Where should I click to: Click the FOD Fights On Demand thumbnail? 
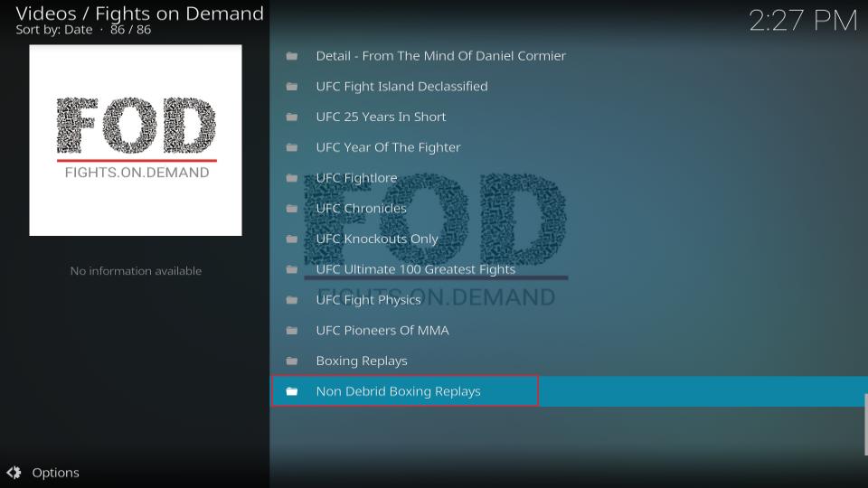[136, 140]
